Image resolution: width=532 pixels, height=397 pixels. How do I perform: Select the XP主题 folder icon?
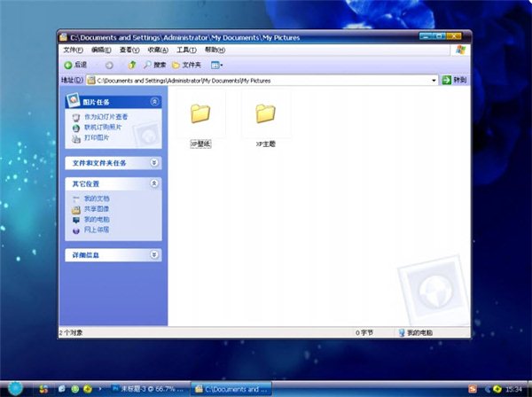[265, 113]
